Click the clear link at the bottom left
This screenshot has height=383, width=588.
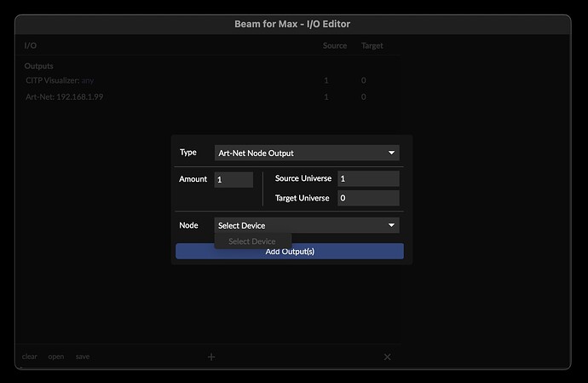tap(30, 357)
